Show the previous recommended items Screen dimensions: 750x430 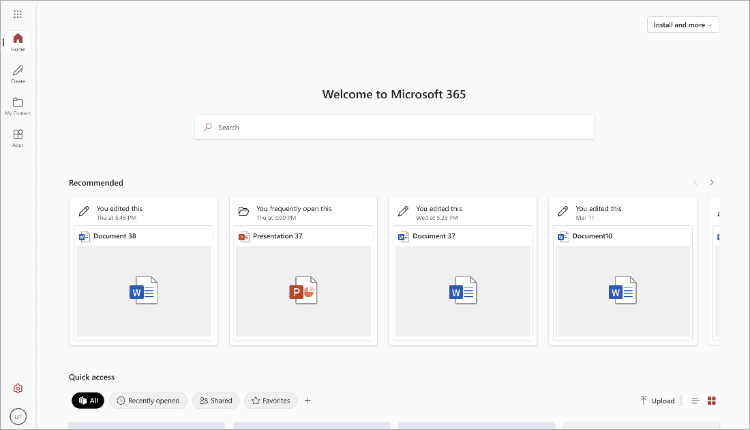(x=695, y=182)
